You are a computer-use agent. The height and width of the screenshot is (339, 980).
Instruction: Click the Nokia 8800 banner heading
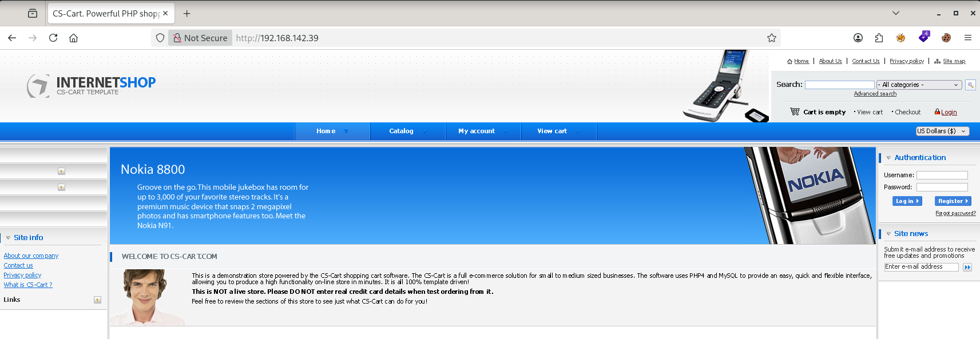pyautogui.click(x=153, y=170)
